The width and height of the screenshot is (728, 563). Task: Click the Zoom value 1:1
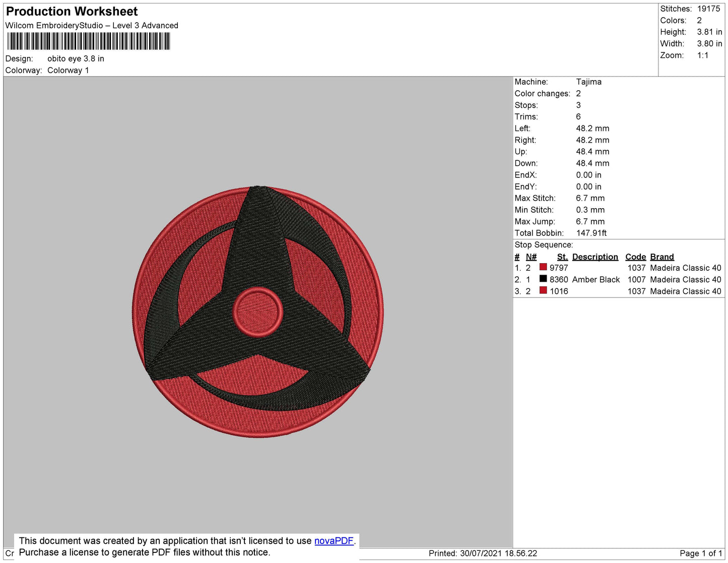coord(703,55)
